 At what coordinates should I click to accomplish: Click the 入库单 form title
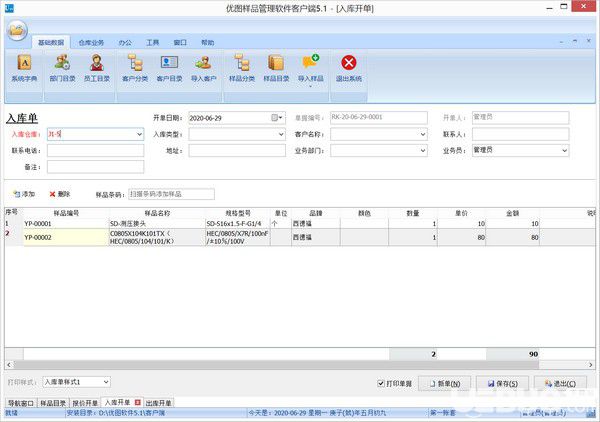[22, 118]
